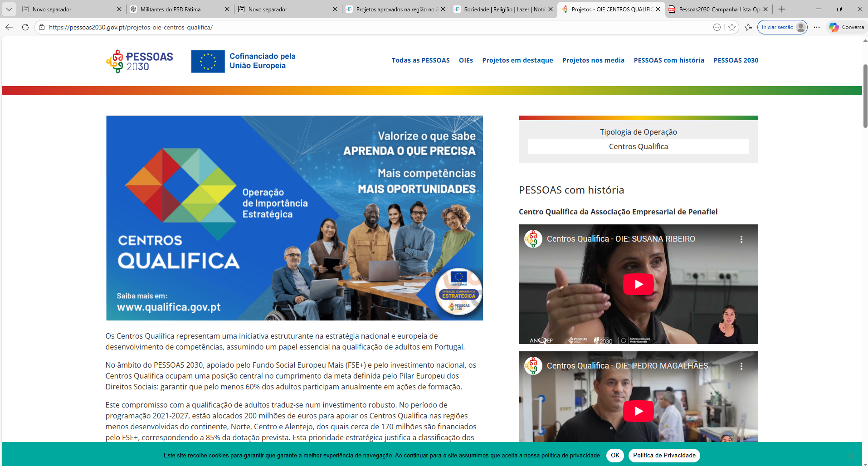This screenshot has width=868, height=466.
Task: Click the Centros Qualifica banner image
Action: [x=294, y=218]
